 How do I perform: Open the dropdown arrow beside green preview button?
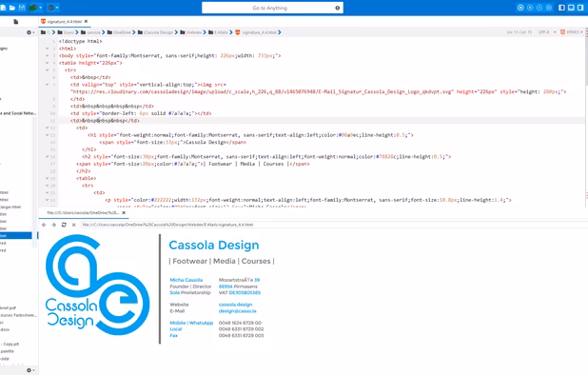click(41, 8)
